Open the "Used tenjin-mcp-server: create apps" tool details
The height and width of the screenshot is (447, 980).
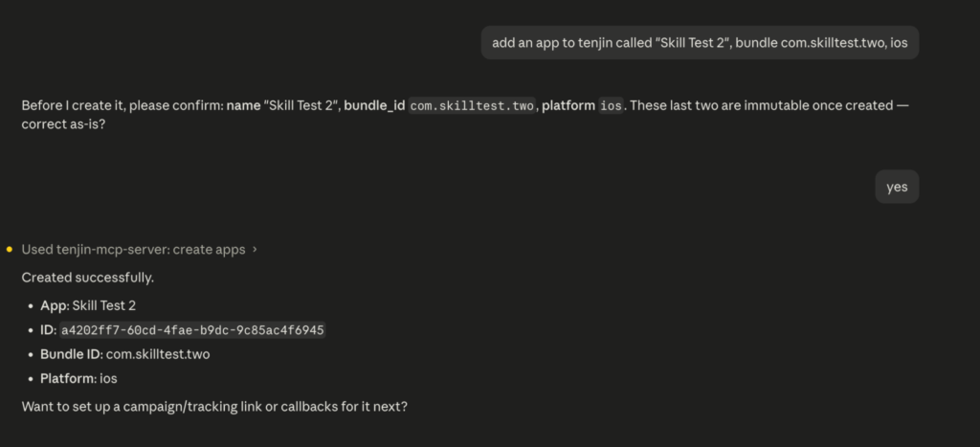pyautogui.click(x=133, y=250)
